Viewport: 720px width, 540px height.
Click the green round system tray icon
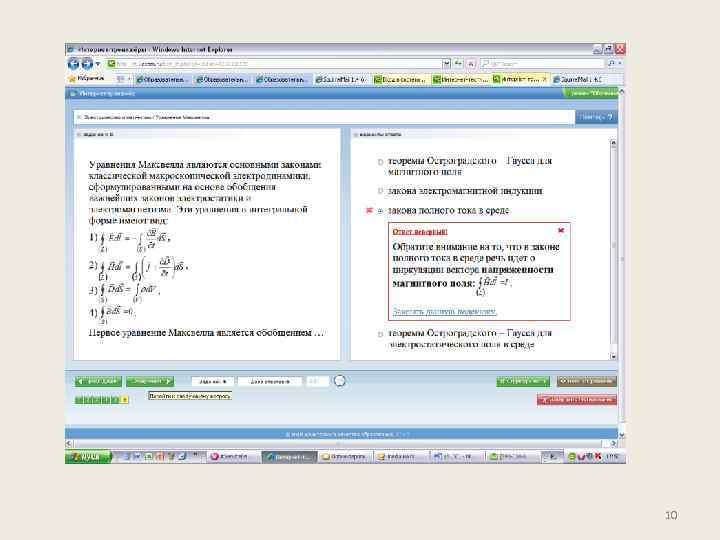pos(572,456)
